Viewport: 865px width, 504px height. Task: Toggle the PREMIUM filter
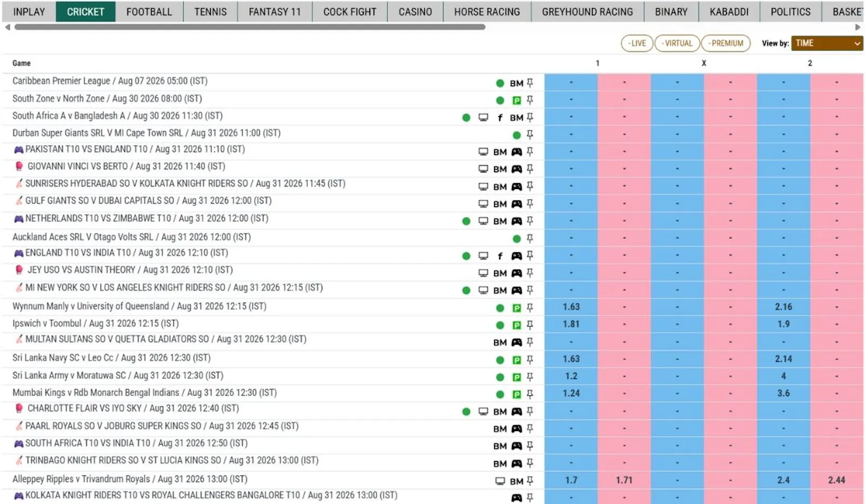point(726,43)
